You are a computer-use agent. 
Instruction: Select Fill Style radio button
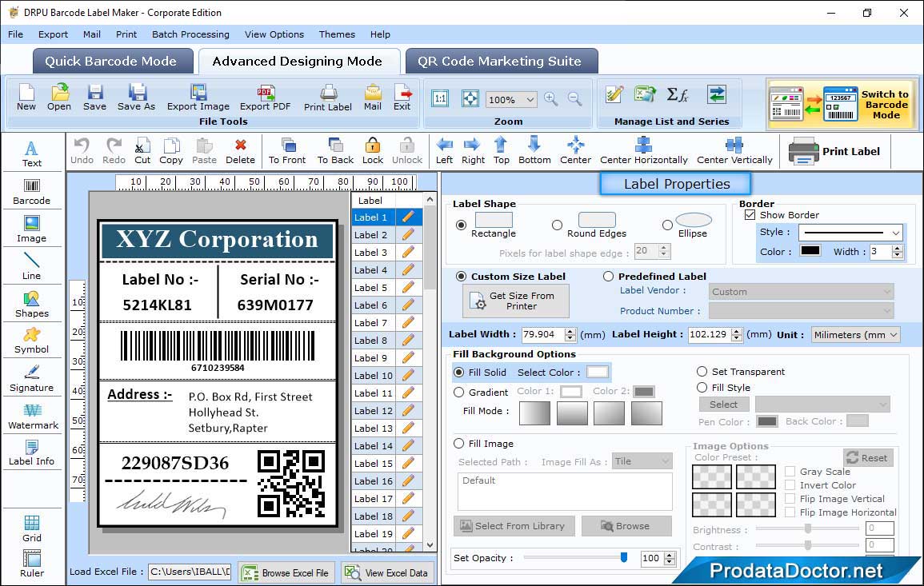point(702,388)
